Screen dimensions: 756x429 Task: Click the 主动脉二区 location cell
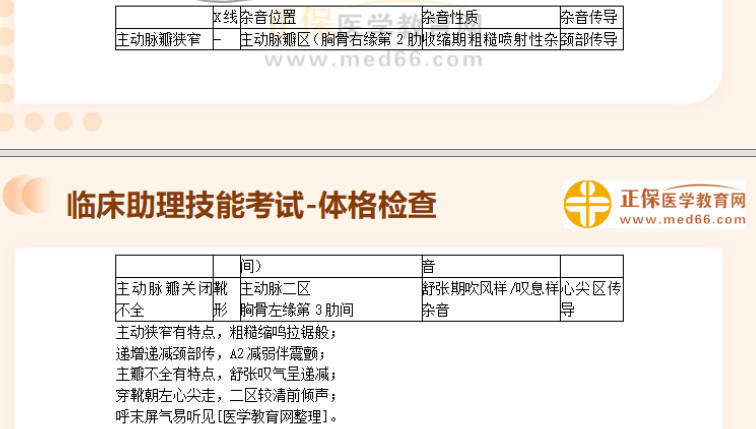coord(330,298)
